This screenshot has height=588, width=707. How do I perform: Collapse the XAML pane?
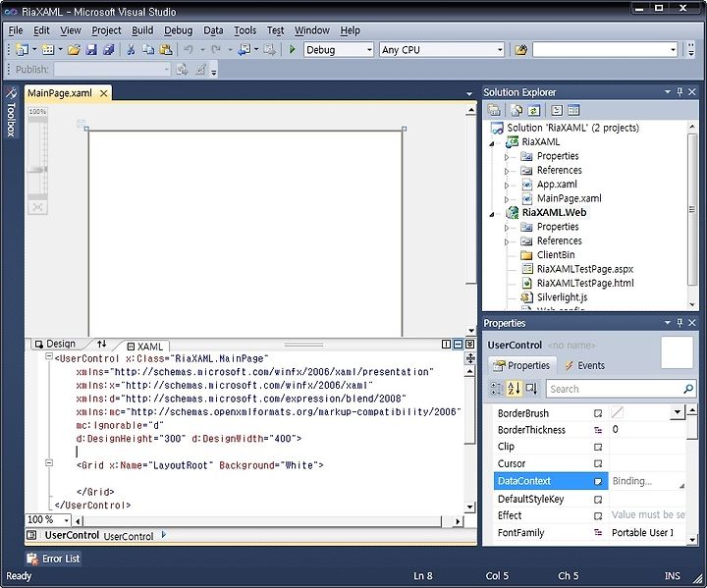click(469, 344)
